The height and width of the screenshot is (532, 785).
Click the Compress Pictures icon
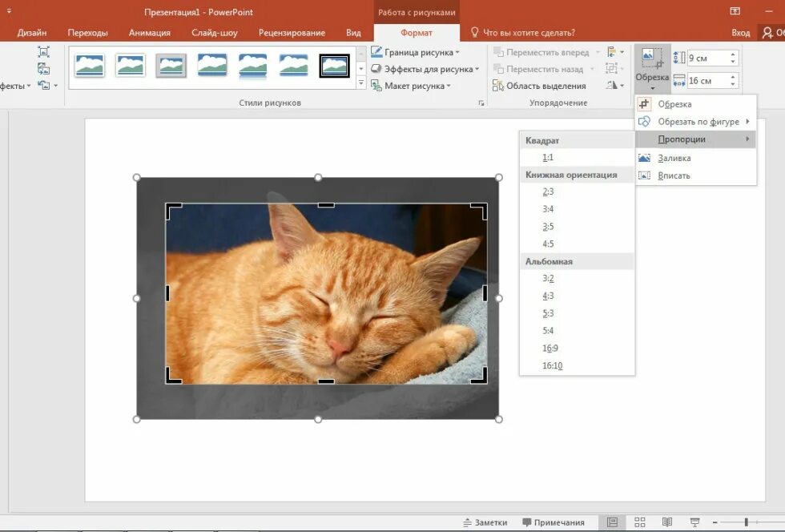(43, 51)
